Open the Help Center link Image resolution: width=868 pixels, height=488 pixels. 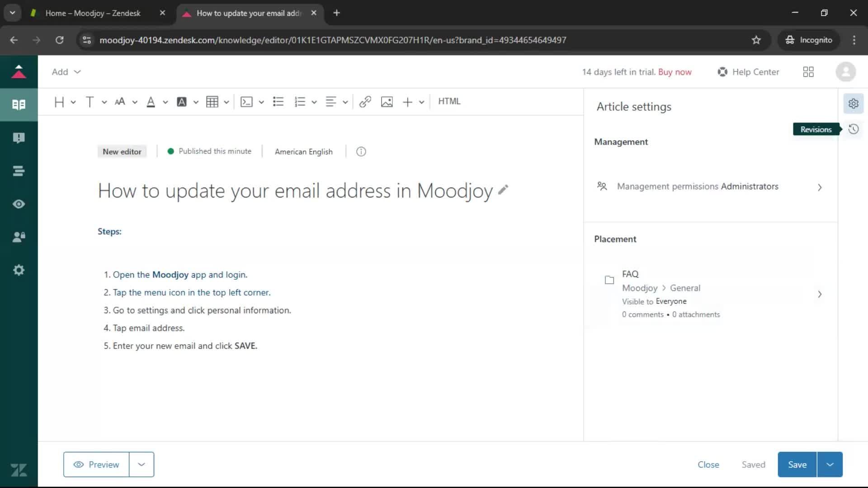point(749,72)
